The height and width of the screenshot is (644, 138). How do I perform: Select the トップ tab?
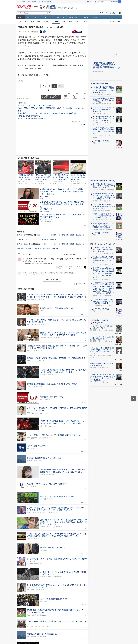[x=20, y=17]
